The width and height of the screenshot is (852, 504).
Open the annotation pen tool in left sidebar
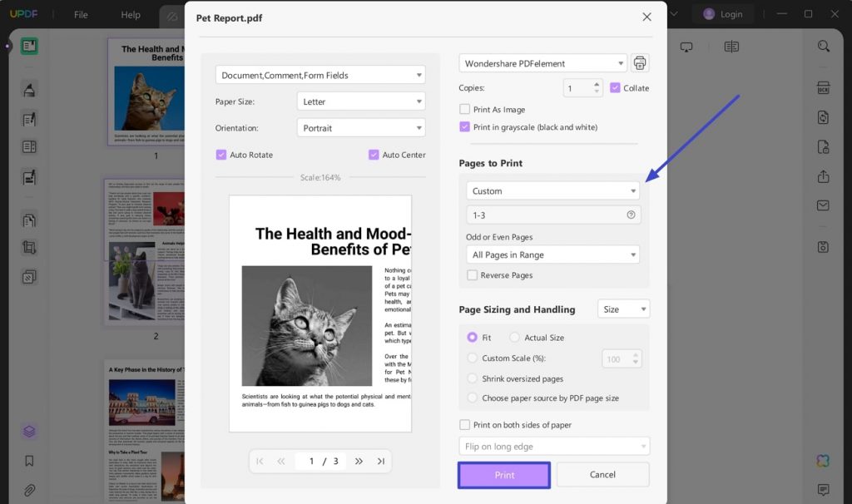[29, 90]
